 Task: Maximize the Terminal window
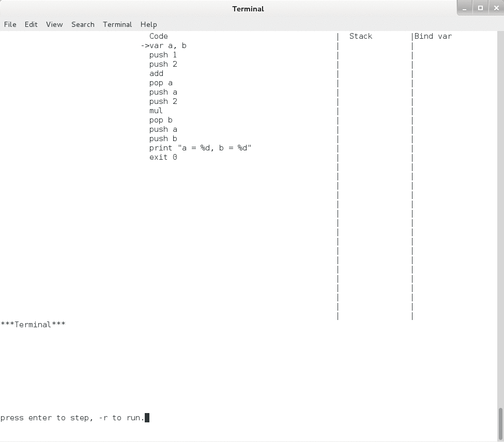click(x=480, y=8)
